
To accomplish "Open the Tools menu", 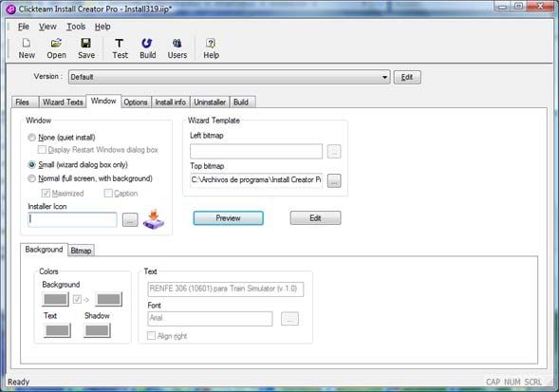I will [76, 27].
